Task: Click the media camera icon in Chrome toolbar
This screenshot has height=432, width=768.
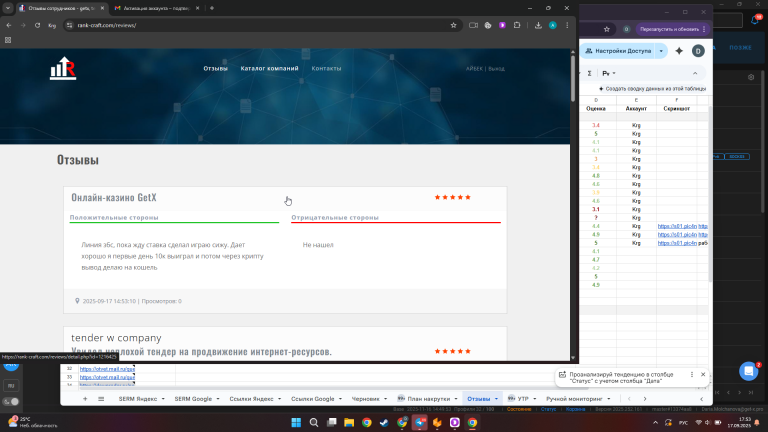Action: pyautogui.click(x=473, y=25)
